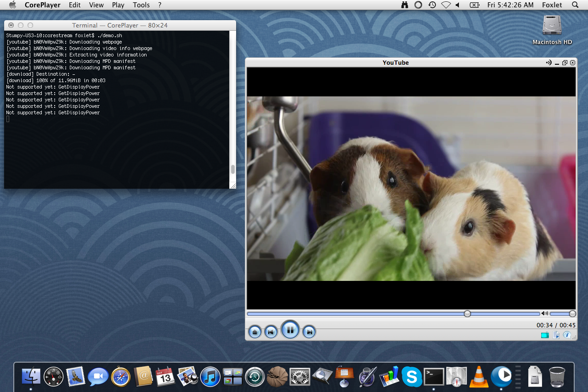The height and width of the screenshot is (392, 588).
Task: Open the Tools menu
Action: tap(141, 5)
